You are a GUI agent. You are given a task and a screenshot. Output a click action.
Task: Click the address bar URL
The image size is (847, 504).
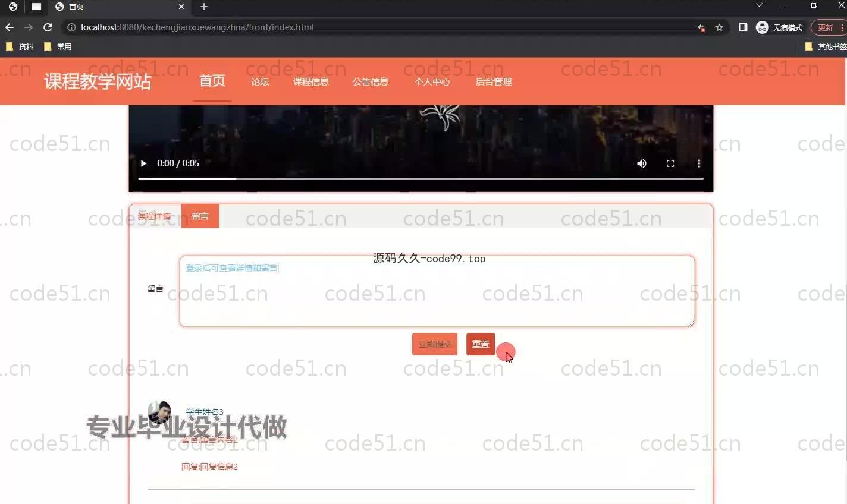tap(197, 27)
